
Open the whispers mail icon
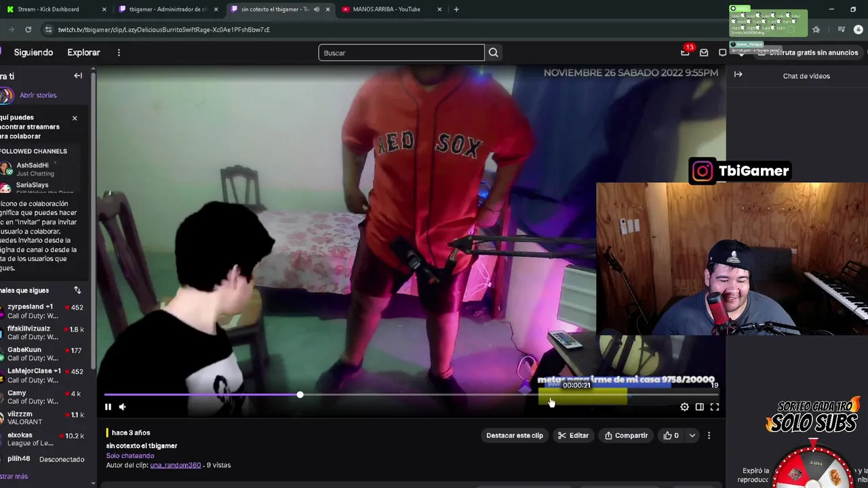pos(704,52)
